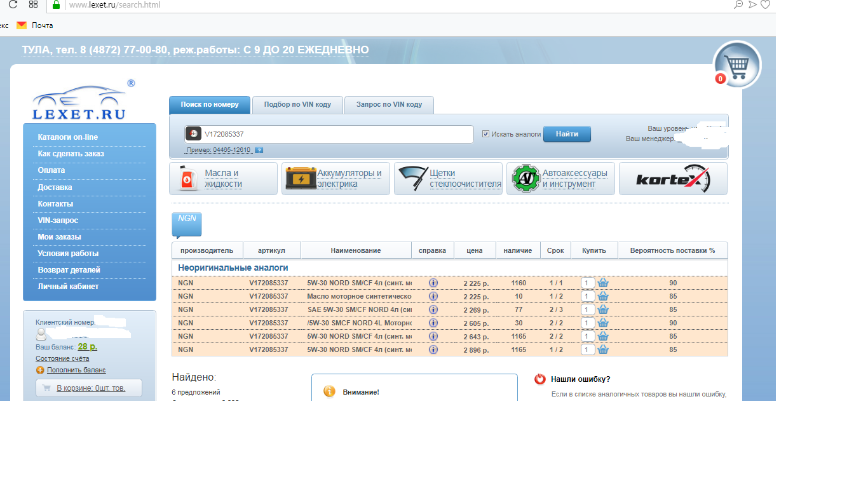868x488 pixels.
Task: Click the Срок column header
Action: (555, 250)
